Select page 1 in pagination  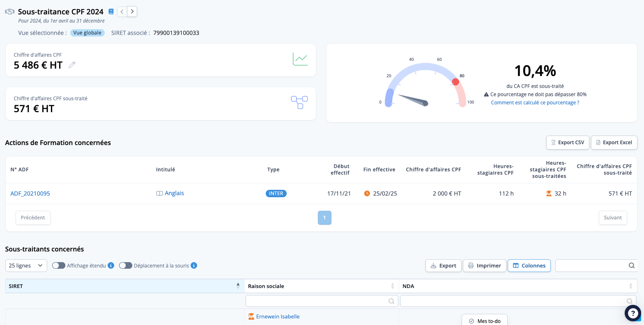[x=324, y=218]
